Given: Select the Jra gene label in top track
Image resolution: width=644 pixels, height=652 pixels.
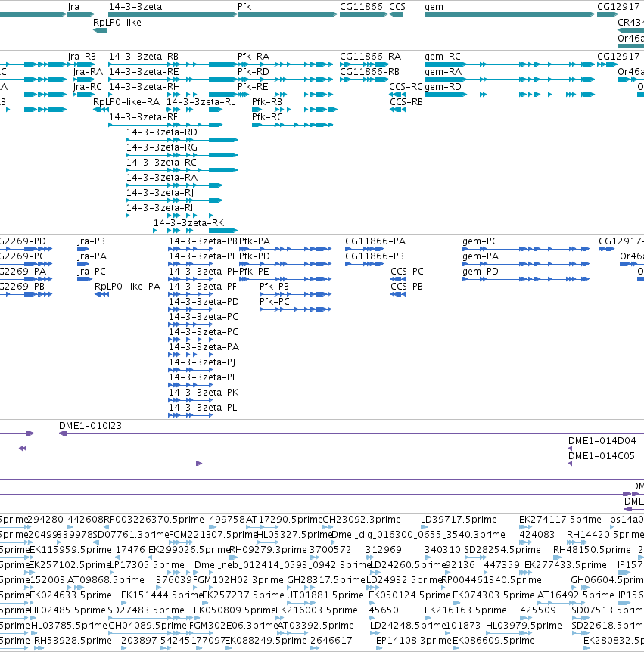Looking at the screenshot, I should point(73,7).
